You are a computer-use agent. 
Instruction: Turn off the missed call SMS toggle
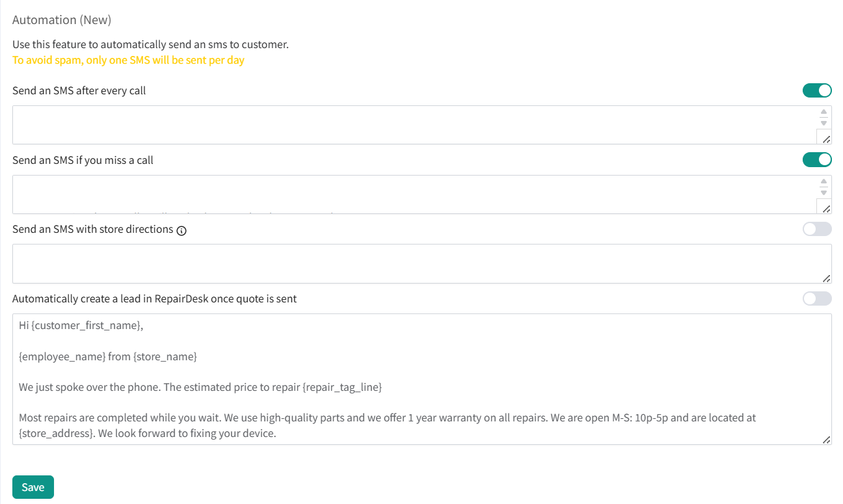tap(817, 159)
